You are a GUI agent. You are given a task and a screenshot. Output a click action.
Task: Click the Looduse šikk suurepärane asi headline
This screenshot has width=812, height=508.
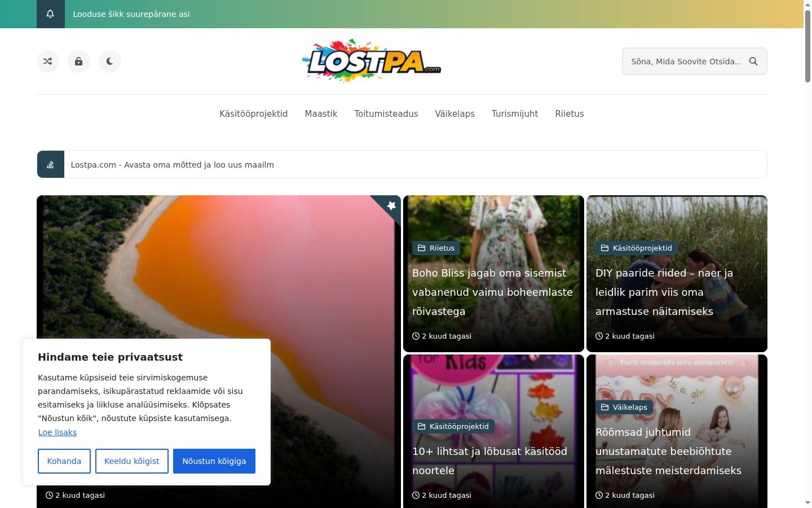click(131, 14)
